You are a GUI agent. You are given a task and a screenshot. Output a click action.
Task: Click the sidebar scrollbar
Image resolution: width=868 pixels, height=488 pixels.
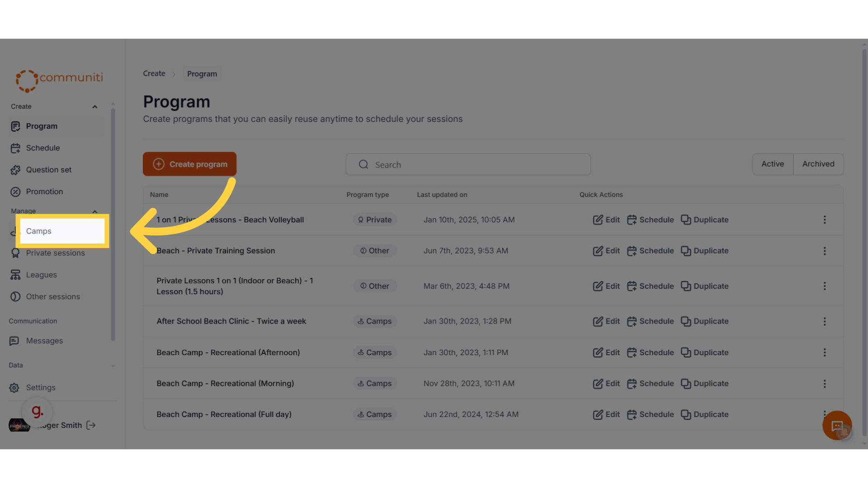click(x=113, y=224)
